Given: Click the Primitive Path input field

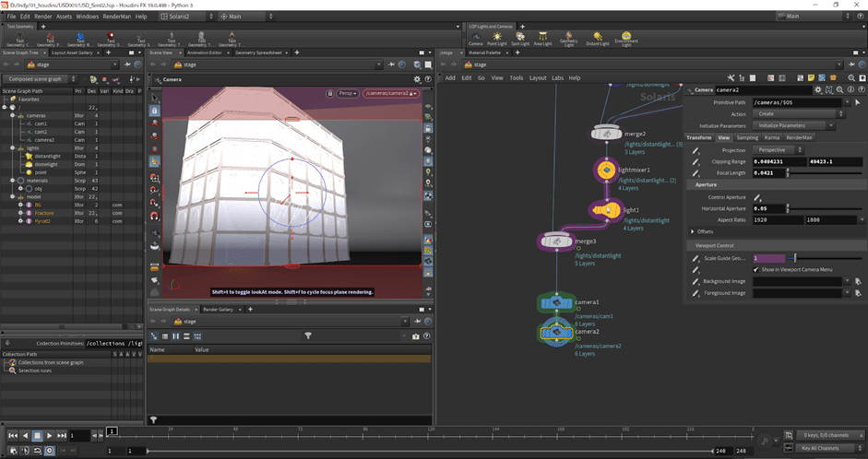Looking at the screenshot, I should pyautogui.click(x=798, y=102).
